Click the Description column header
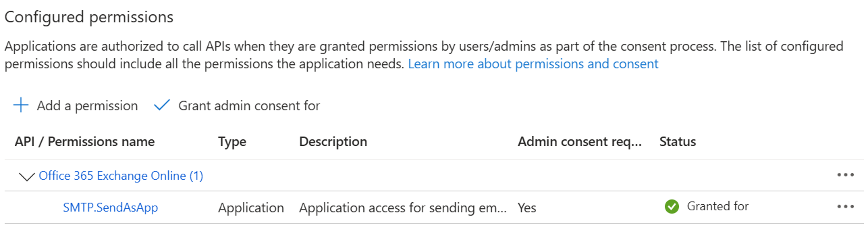The width and height of the screenshot is (868, 240). click(x=334, y=141)
